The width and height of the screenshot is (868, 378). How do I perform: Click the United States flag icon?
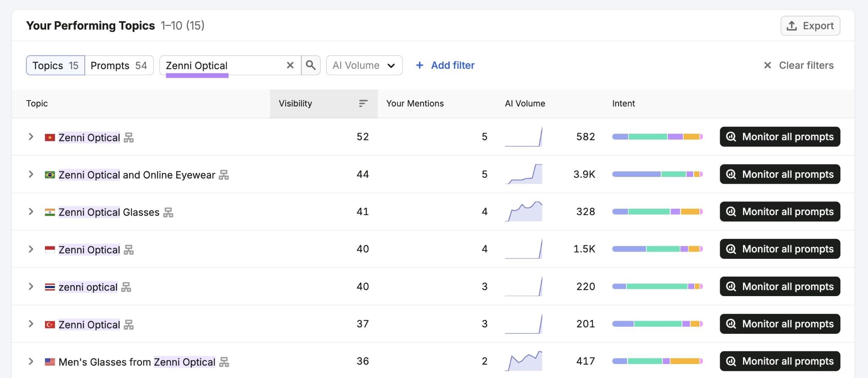[x=50, y=362]
